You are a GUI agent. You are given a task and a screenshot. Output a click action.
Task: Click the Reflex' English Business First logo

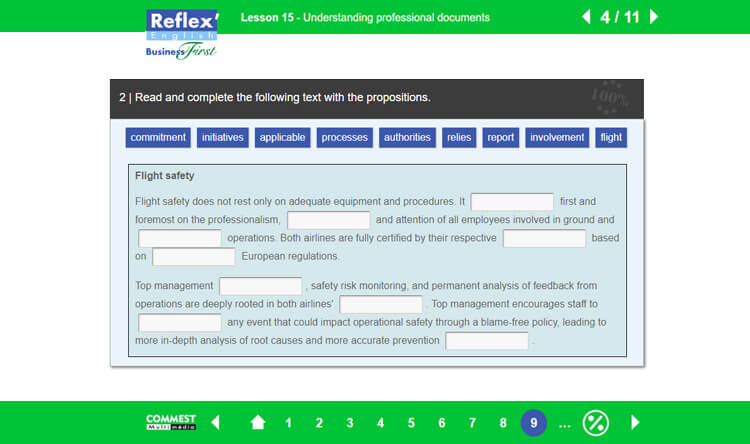[182, 34]
